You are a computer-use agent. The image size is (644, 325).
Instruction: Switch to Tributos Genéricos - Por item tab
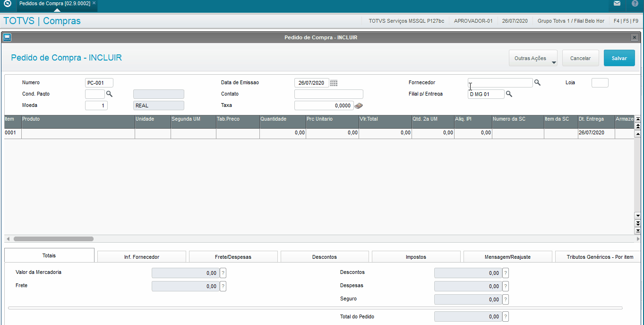click(x=599, y=257)
